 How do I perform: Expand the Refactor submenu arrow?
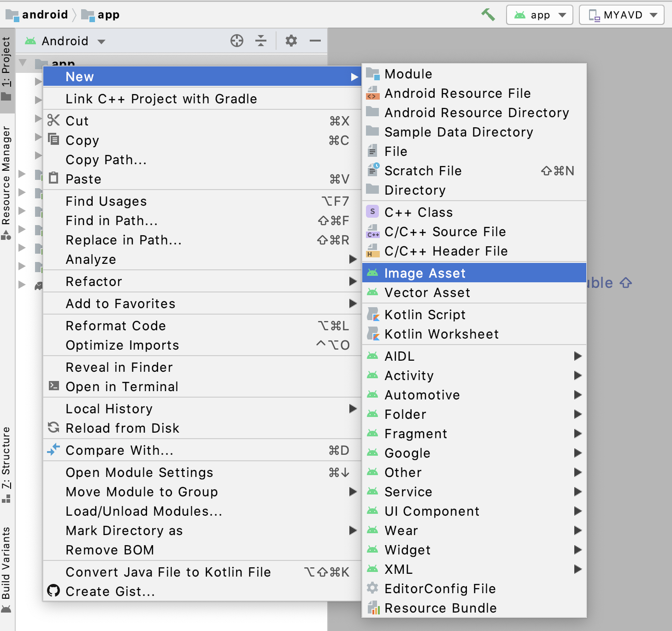[x=353, y=281]
